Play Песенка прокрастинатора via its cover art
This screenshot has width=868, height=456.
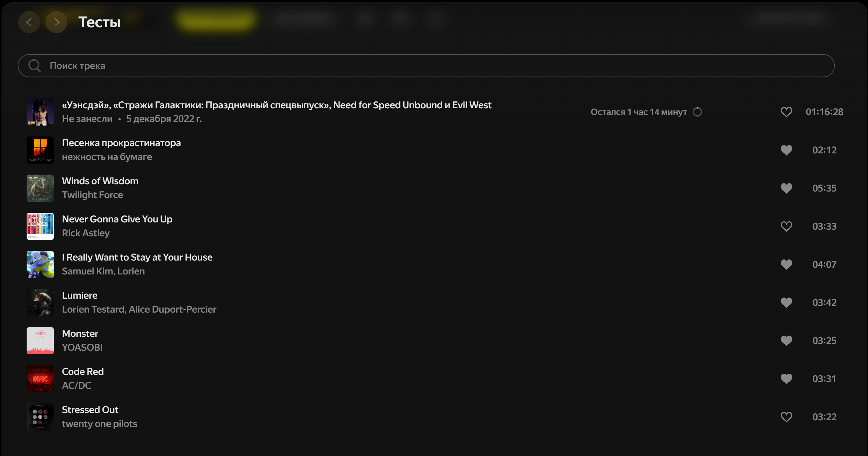click(40, 150)
